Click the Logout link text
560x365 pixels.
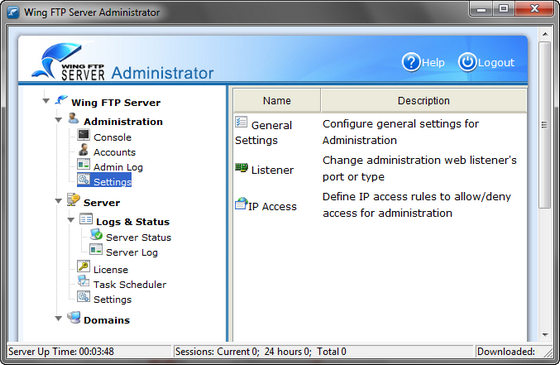click(496, 63)
